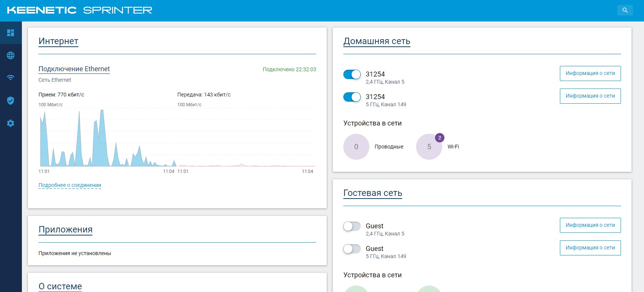Click the Прием: 770 кбит/с value
The height and width of the screenshot is (292, 644).
pyautogui.click(x=61, y=95)
